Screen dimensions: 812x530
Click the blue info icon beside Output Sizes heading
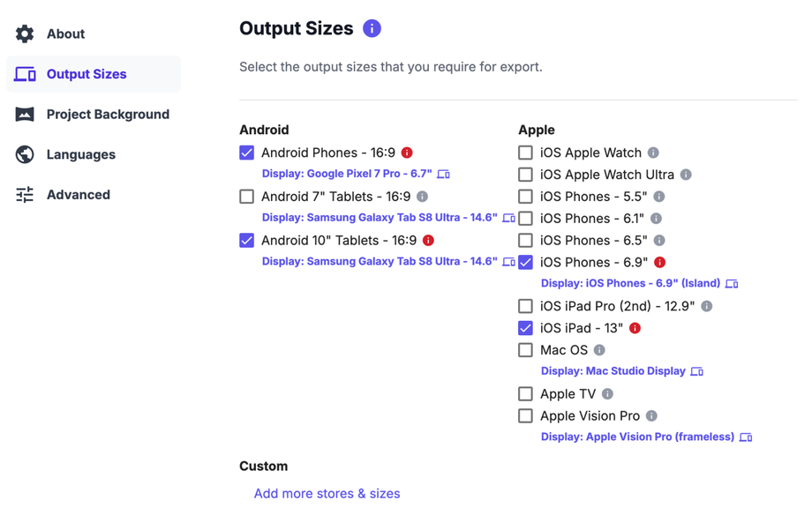(372, 29)
